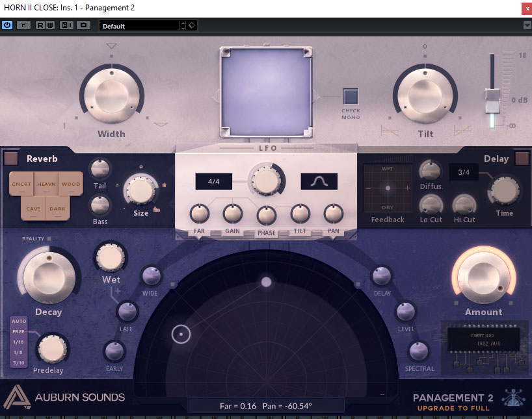Click the WIDE send knob
This screenshot has height=419, width=532.
click(152, 276)
